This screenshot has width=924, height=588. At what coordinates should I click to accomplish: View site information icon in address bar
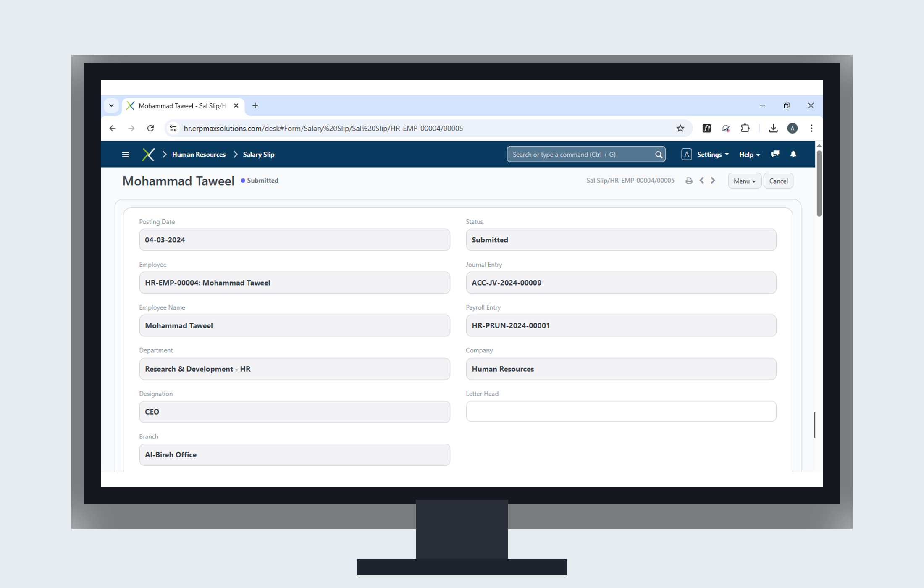[173, 129]
